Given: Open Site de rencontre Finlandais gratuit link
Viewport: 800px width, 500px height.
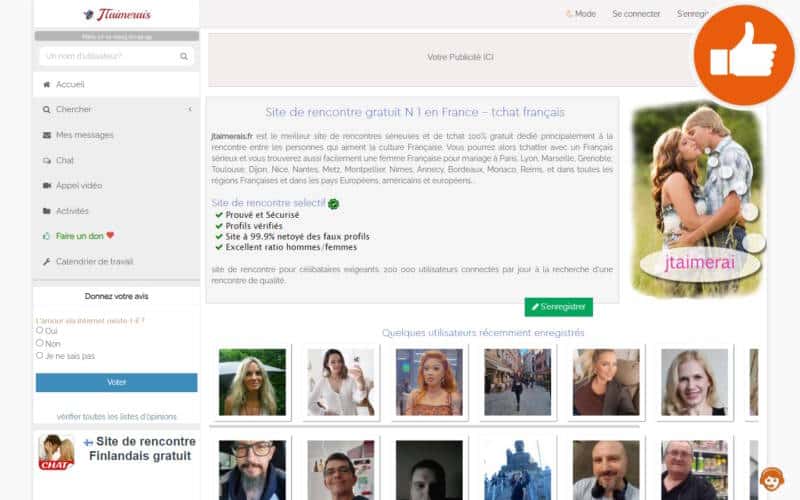Looking at the screenshot, I should (143, 448).
